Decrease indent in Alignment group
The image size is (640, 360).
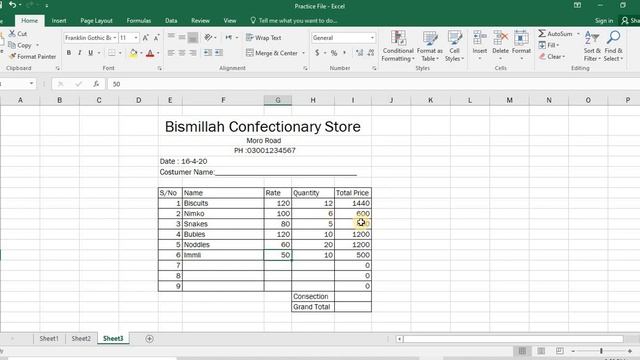pyautogui.click(x=208, y=53)
